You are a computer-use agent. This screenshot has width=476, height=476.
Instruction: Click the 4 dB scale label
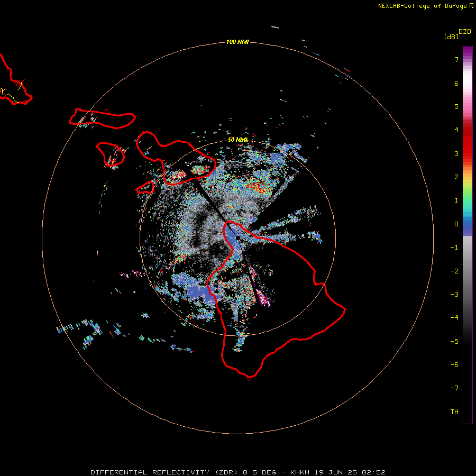tap(456, 130)
